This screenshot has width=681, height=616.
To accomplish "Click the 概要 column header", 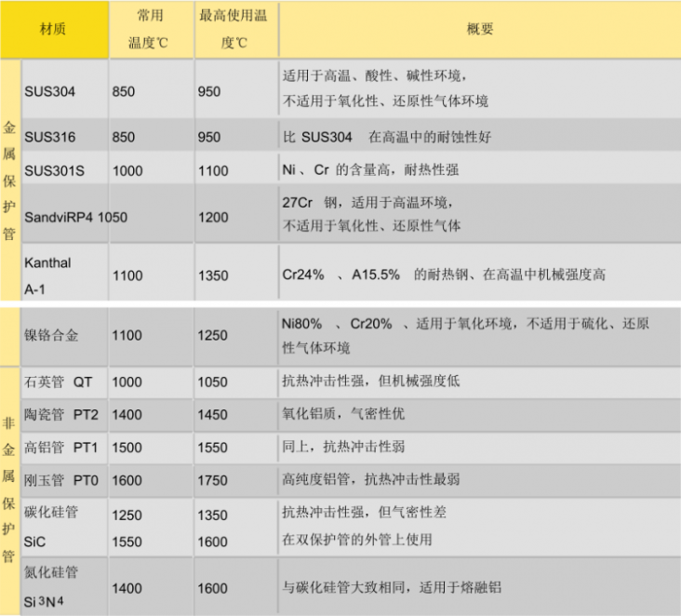I will coord(479,30).
